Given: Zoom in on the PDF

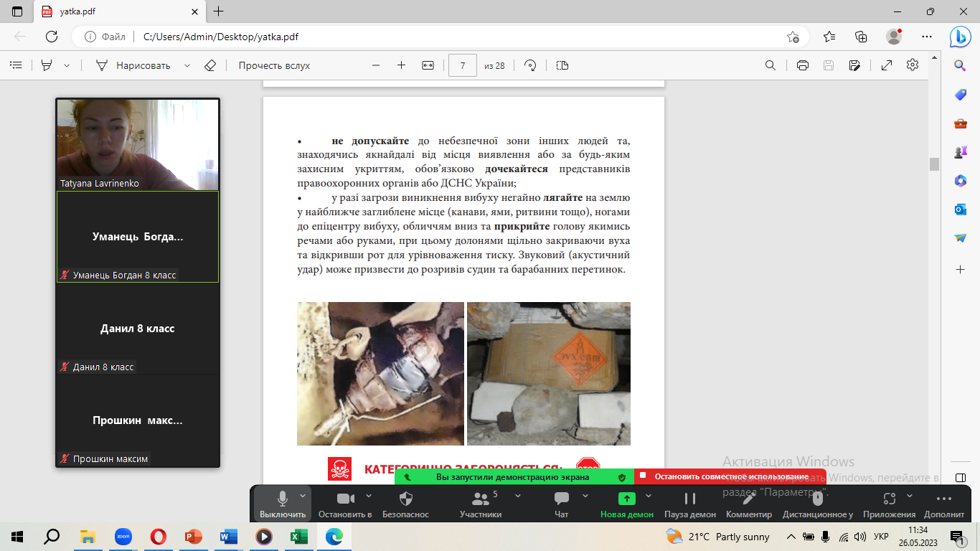Looking at the screenshot, I should [x=401, y=65].
